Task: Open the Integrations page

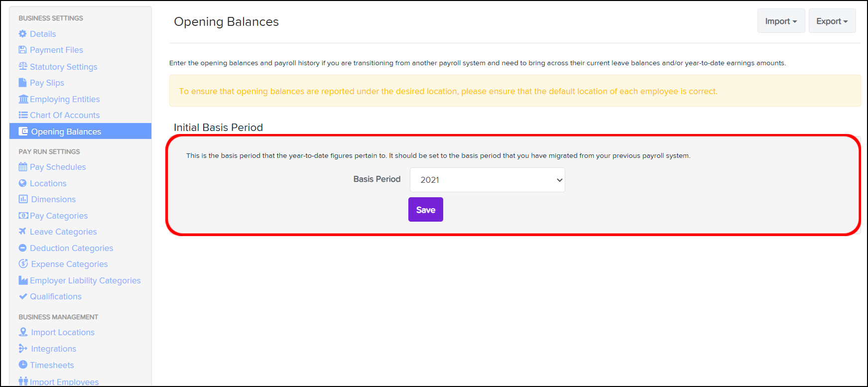Action: pos(54,349)
